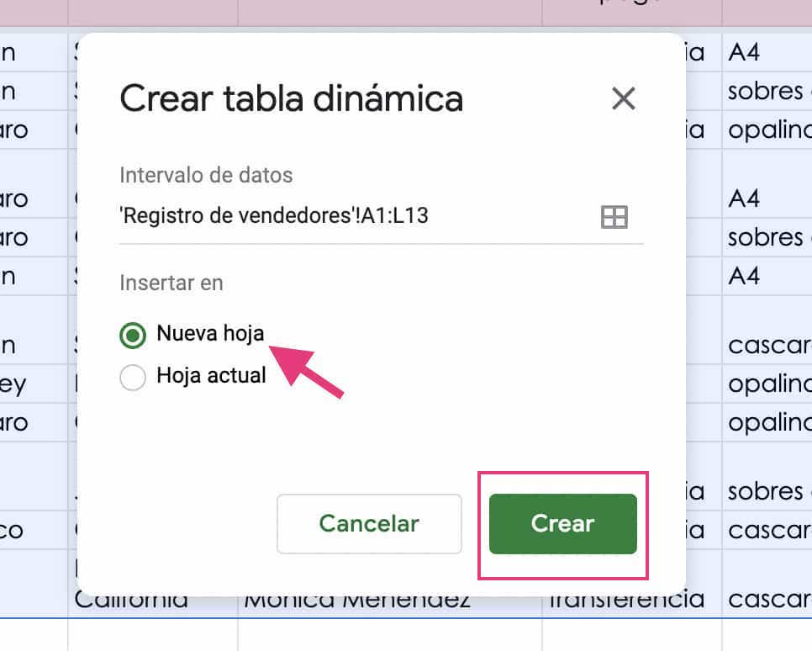The height and width of the screenshot is (651, 812).
Task: Choose the Hoja actual radio button
Action: [x=132, y=376]
